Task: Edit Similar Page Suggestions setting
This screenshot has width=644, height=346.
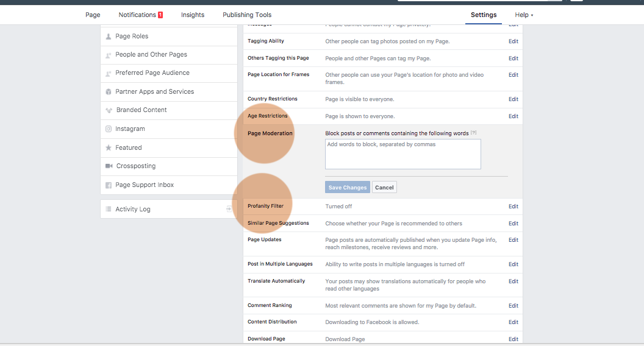Action: coord(513,224)
